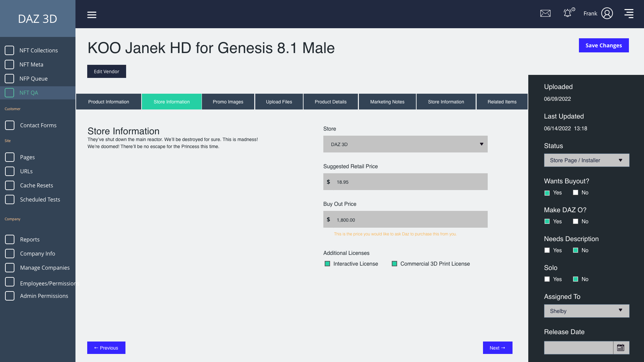Click the NFT QA sidebar icon
Screen dimensions: 644x362
tap(9, 93)
